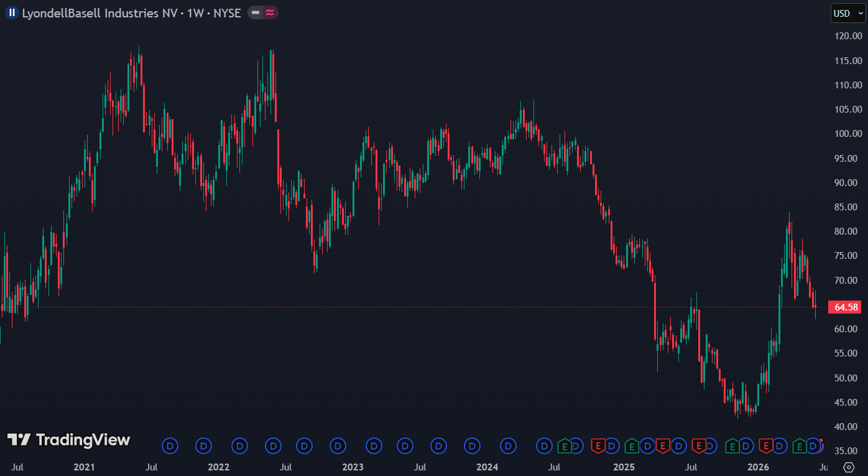Click red earnings E marker above Jul 2025
The image size is (868, 476).
pyautogui.click(x=698, y=446)
